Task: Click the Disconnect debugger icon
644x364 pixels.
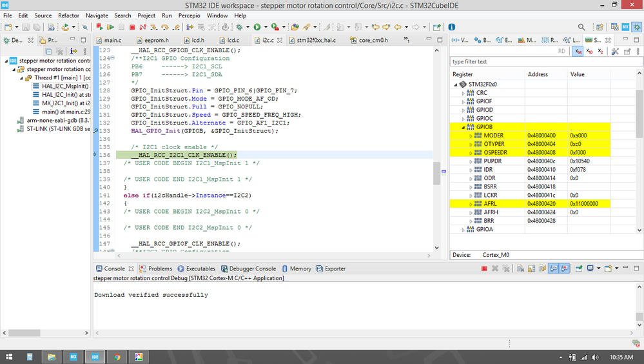Action: 143,27
